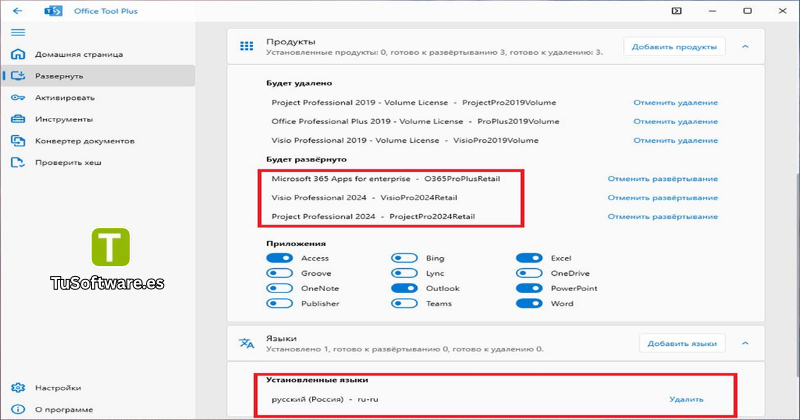This screenshot has height=420, width=800.
Task: Cancel removal of Visio Professional 2019
Action: [x=676, y=140]
